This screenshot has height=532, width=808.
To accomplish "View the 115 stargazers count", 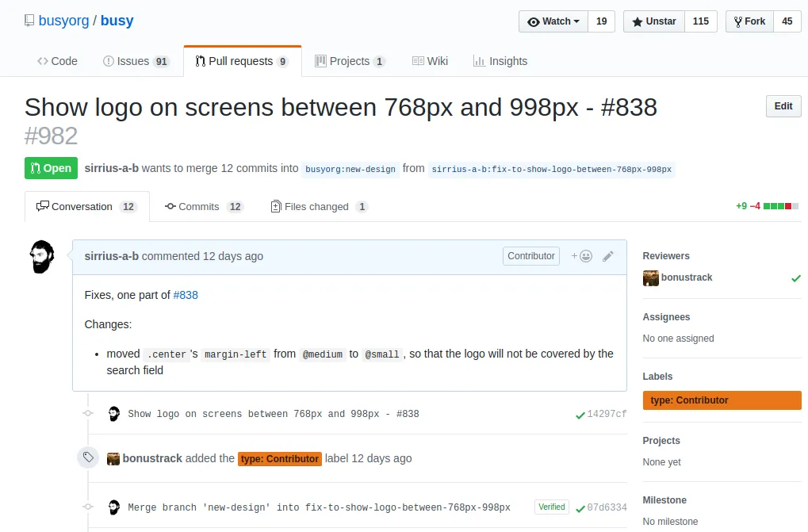I will [x=701, y=21].
